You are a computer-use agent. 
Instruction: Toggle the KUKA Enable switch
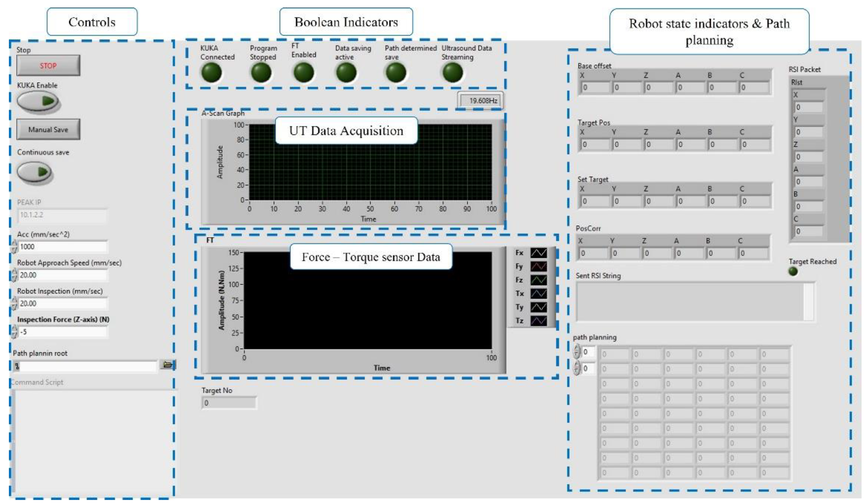pos(38,101)
